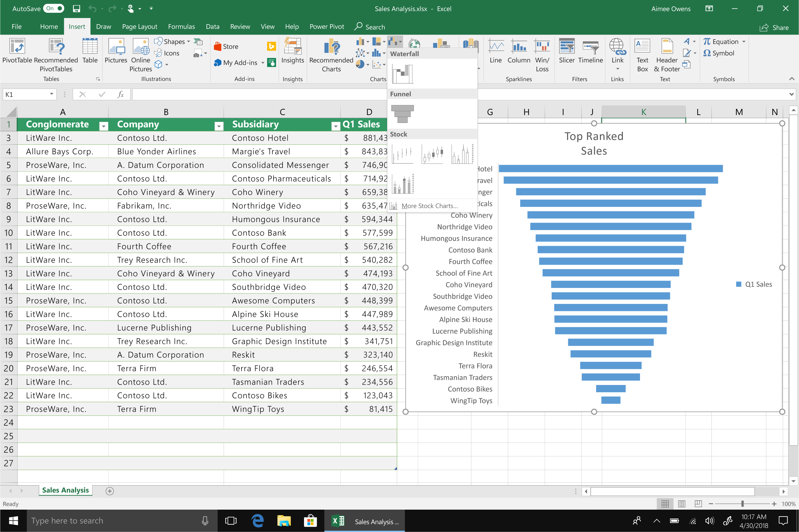Switch to the Formulas tab

click(x=181, y=26)
